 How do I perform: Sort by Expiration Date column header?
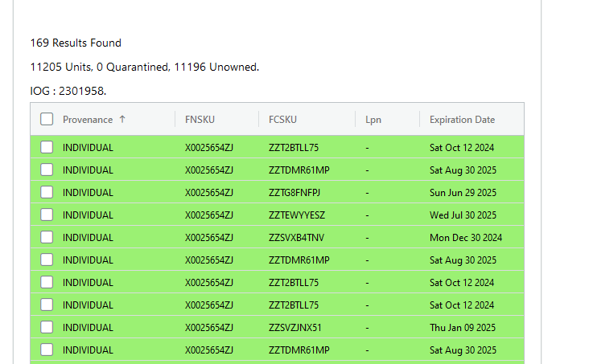[x=462, y=120]
